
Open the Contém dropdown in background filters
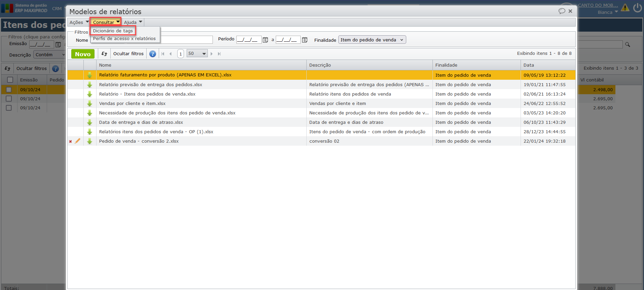pyautogui.click(x=50, y=55)
